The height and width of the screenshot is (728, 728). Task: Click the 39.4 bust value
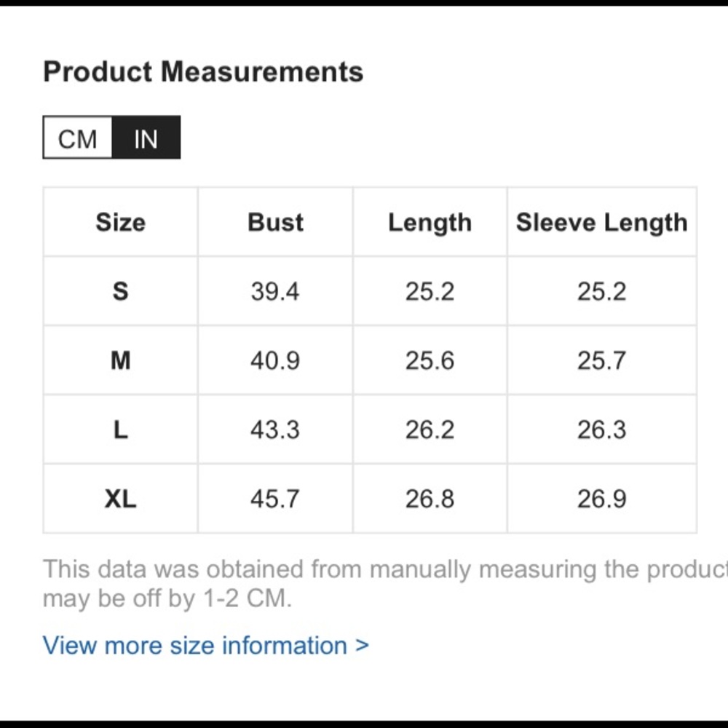pyautogui.click(x=275, y=292)
